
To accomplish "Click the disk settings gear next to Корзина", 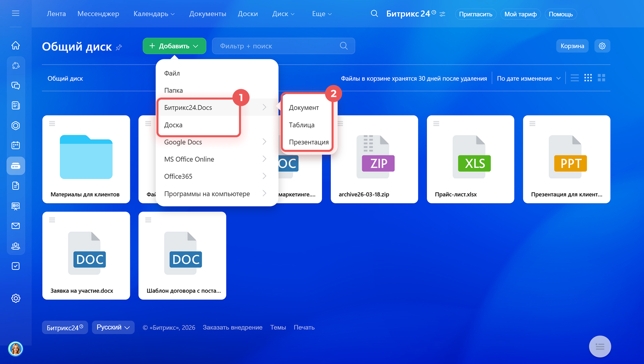I will (x=602, y=46).
